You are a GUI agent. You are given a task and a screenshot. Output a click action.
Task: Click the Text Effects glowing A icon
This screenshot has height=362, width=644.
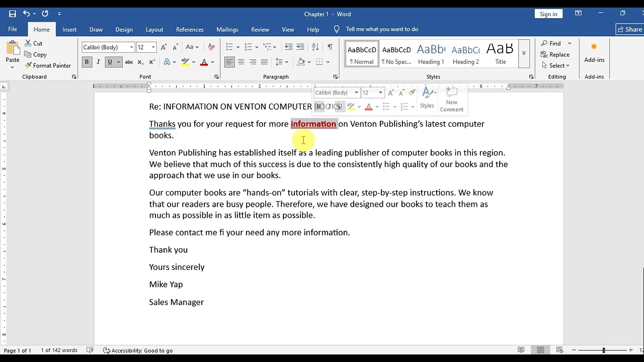(167, 62)
